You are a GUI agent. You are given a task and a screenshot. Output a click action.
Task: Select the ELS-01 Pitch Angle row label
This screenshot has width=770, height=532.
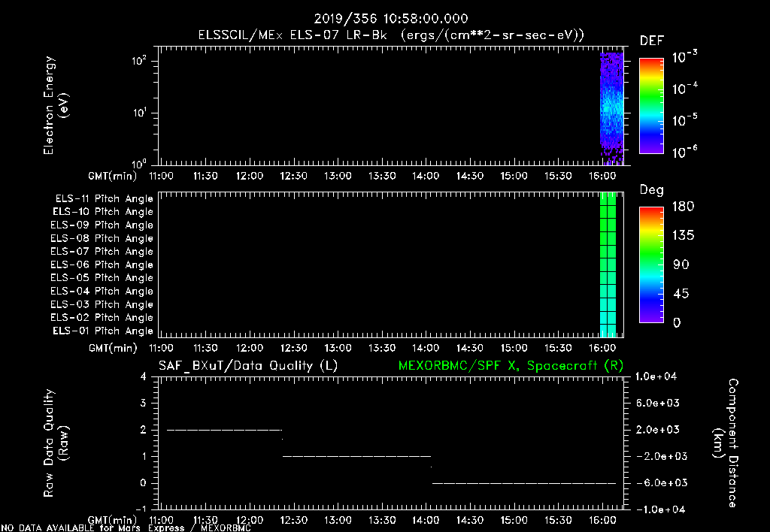tap(103, 331)
